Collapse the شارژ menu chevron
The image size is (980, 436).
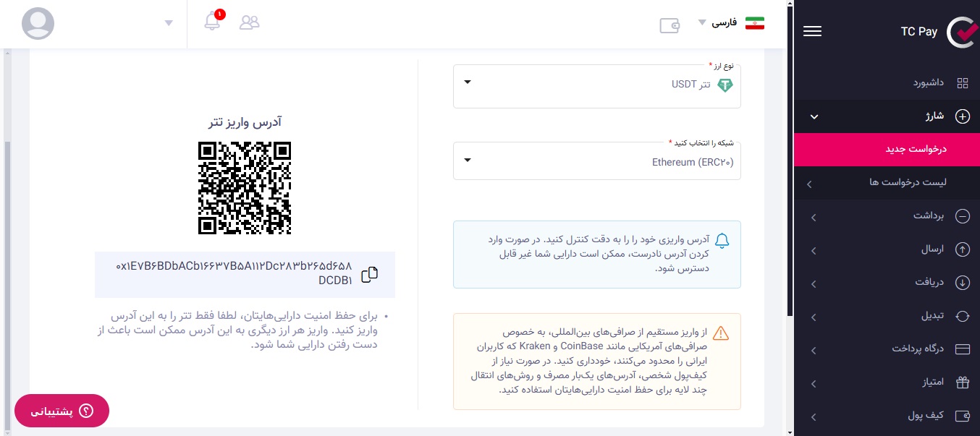point(814,117)
